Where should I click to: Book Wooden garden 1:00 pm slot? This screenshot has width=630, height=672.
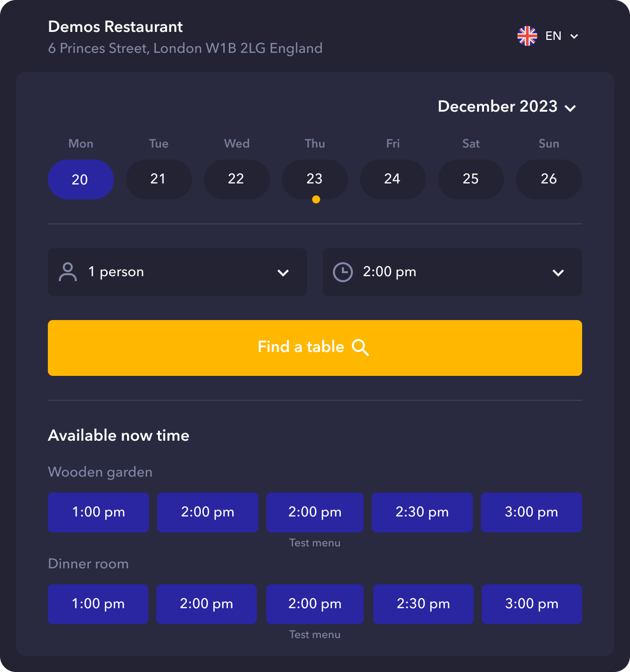point(98,512)
